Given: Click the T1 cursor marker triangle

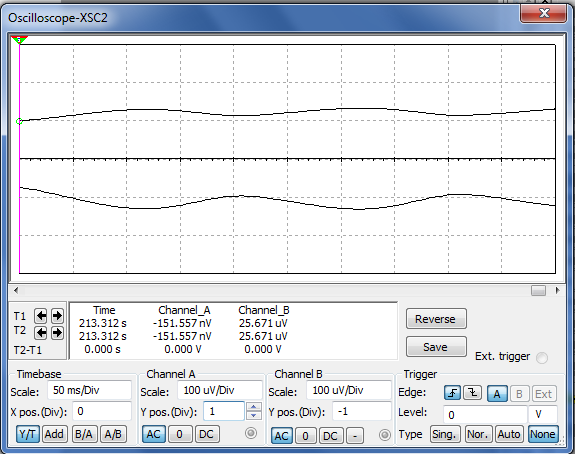Looking at the screenshot, I should [19, 40].
